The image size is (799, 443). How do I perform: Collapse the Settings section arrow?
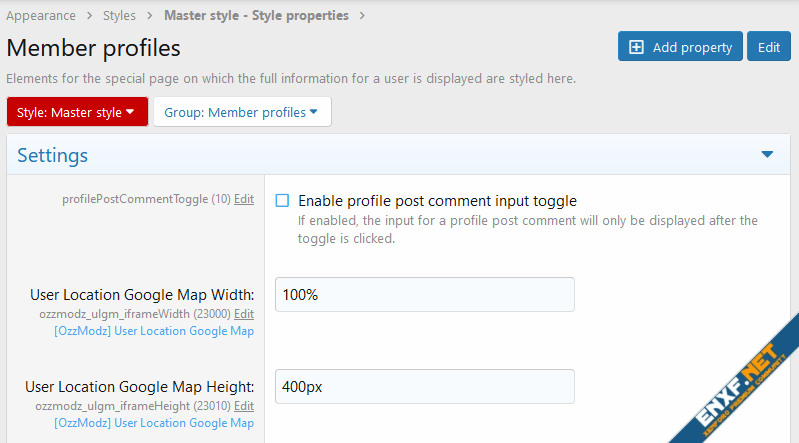[767, 155]
